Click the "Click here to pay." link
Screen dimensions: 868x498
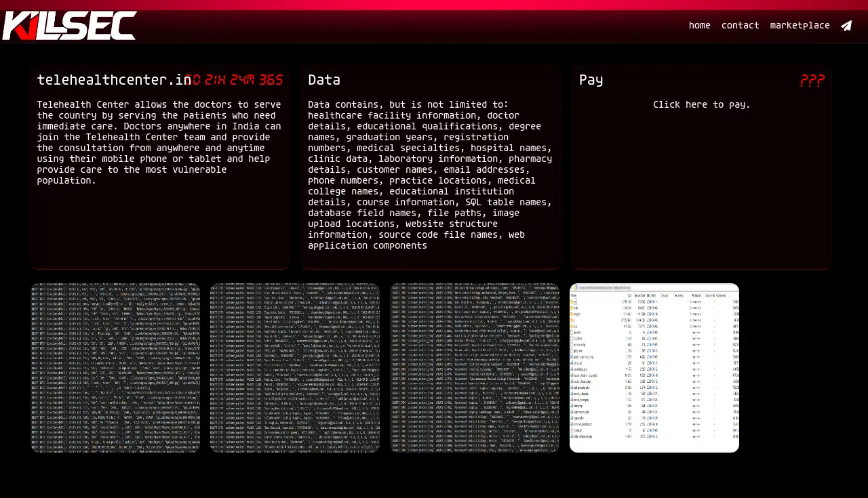tap(701, 105)
